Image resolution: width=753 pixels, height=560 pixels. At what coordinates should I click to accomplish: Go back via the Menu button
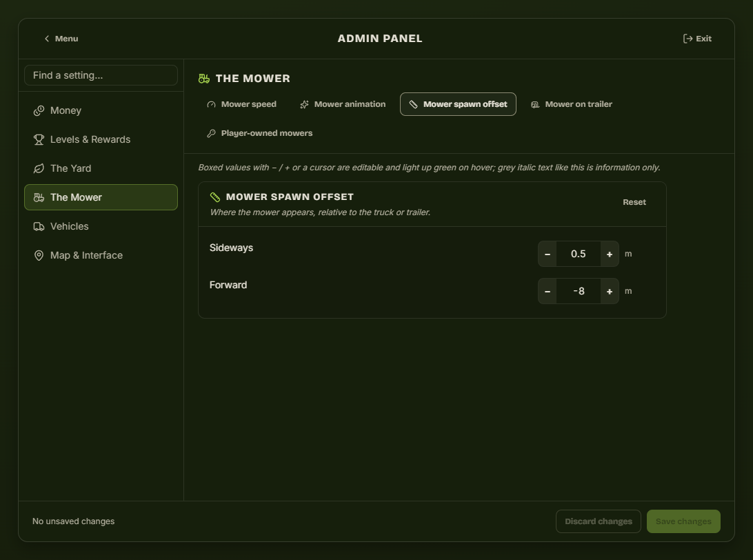[61, 39]
